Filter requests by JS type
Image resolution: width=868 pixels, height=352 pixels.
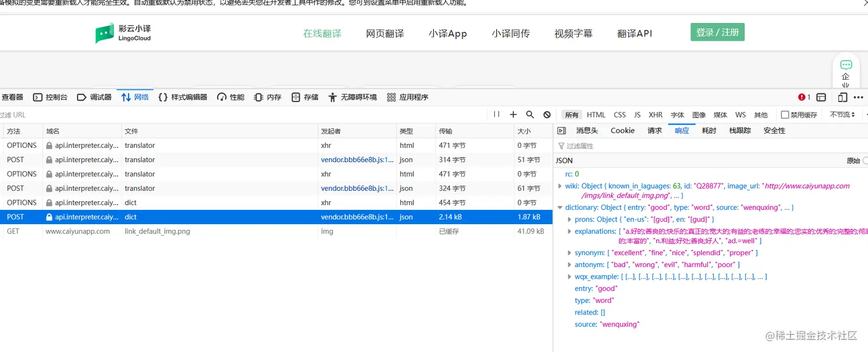(637, 115)
